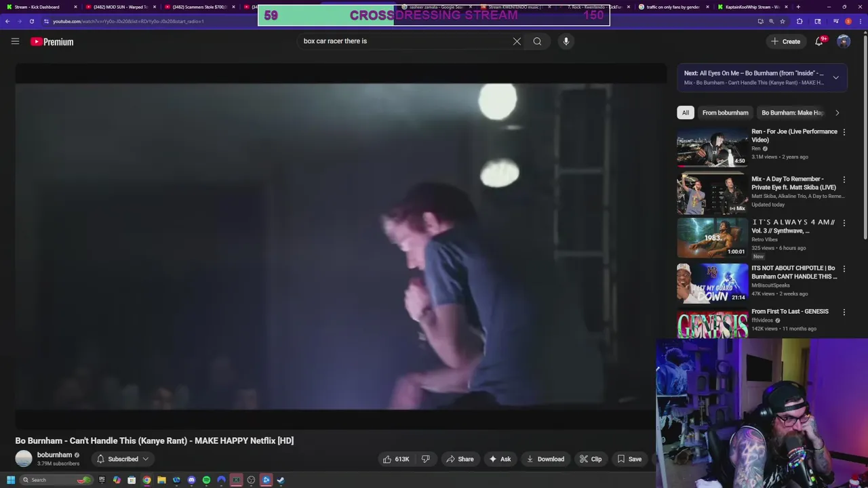Open the YouTube account avatar menu
This screenshot has height=488, width=868.
tap(844, 41)
